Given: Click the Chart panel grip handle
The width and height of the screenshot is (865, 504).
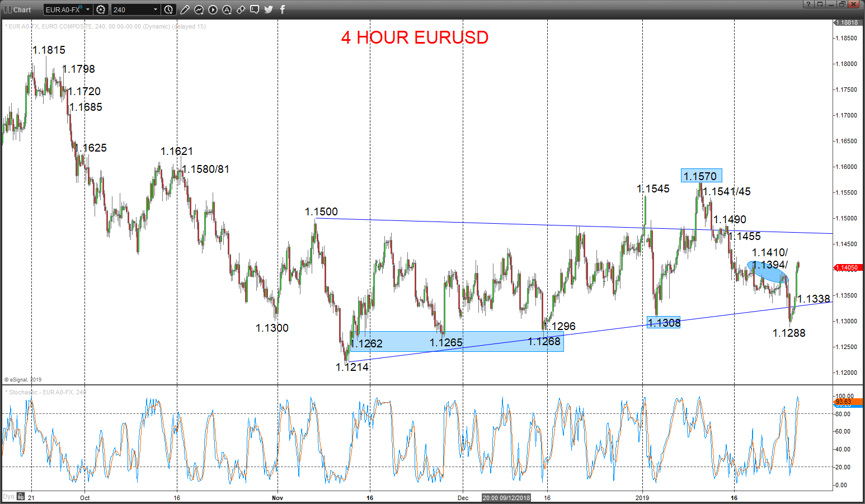Looking at the screenshot, I should pyautogui.click(x=8, y=10).
